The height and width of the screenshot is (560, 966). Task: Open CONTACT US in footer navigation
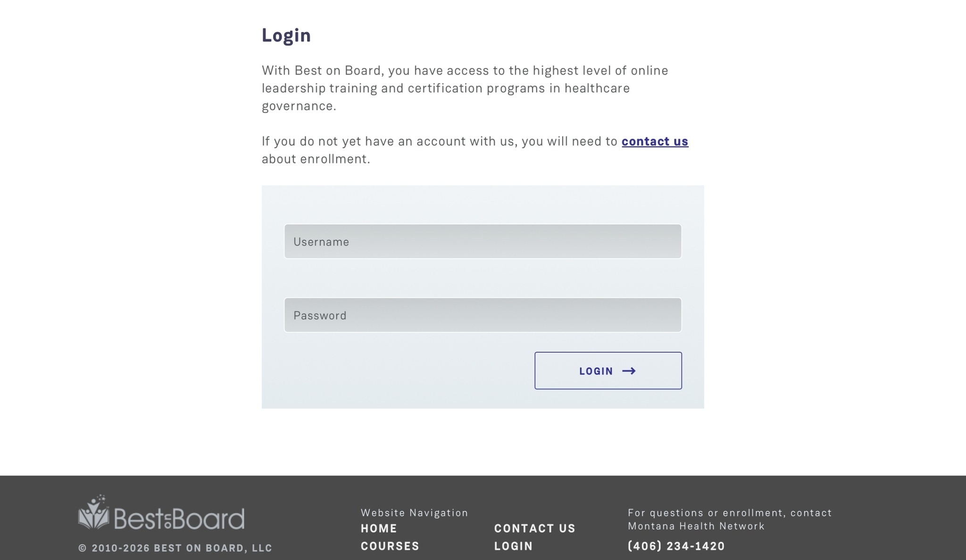point(535,528)
